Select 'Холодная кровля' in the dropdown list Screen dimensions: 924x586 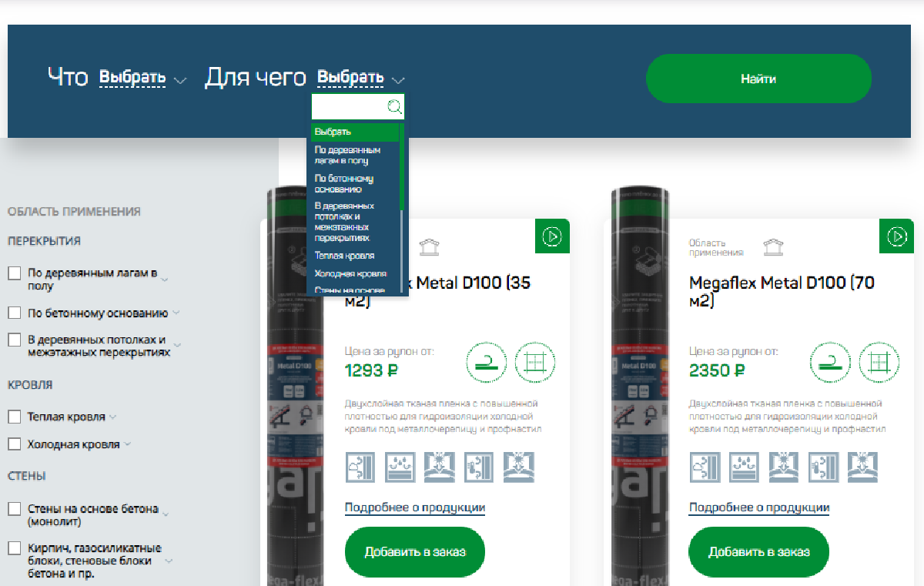click(355, 273)
